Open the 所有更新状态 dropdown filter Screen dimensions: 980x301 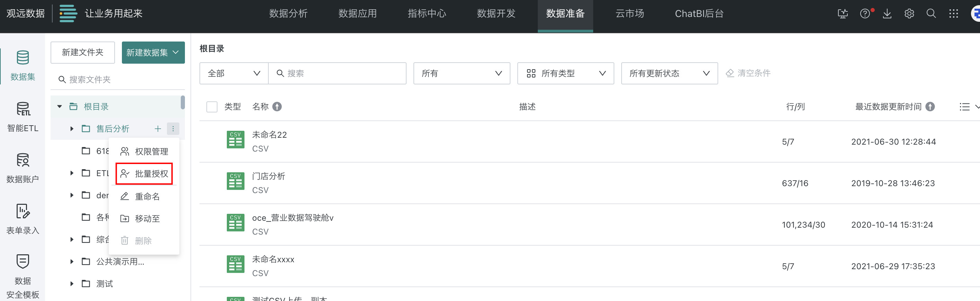(669, 73)
